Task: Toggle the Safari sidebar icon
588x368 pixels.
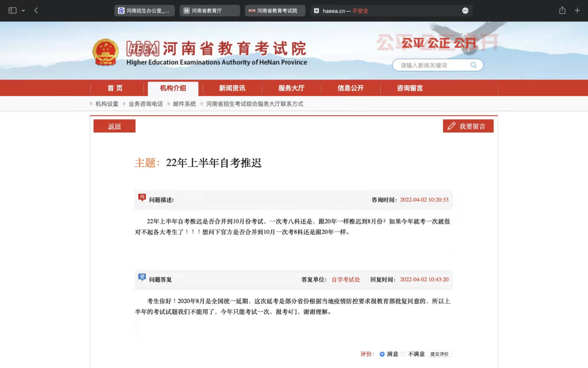Action: 13,10
